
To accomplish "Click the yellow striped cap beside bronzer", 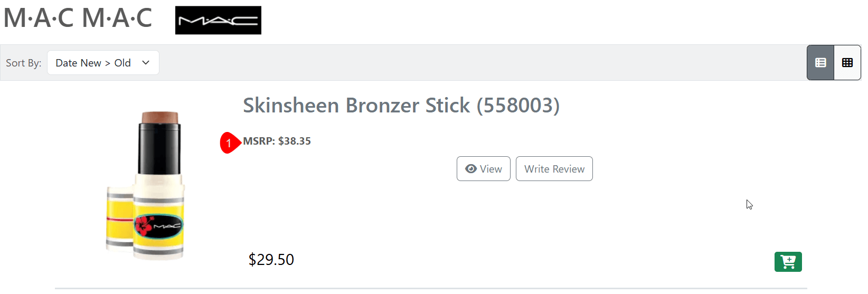I will coord(119,217).
